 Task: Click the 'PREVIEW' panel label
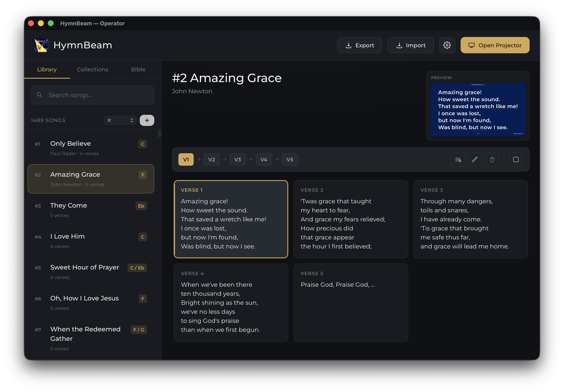pyautogui.click(x=441, y=78)
